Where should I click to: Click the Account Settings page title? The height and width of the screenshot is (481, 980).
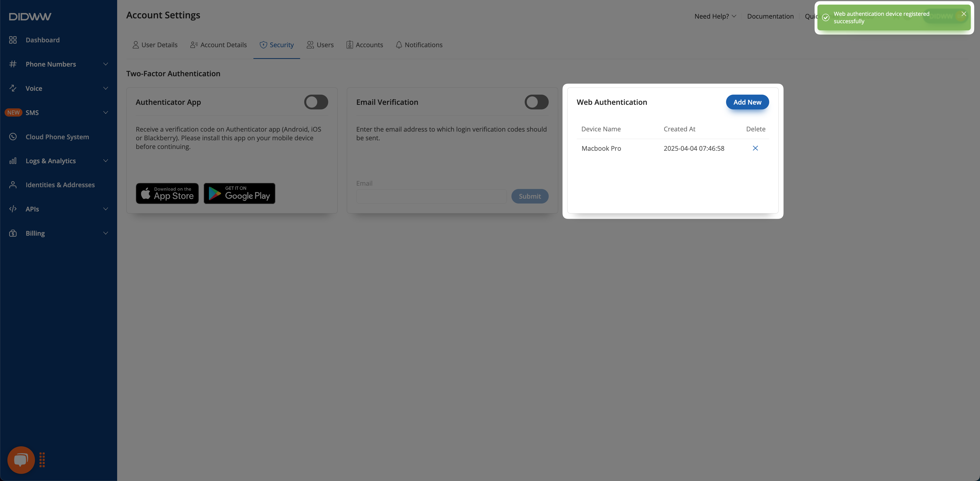click(x=163, y=15)
